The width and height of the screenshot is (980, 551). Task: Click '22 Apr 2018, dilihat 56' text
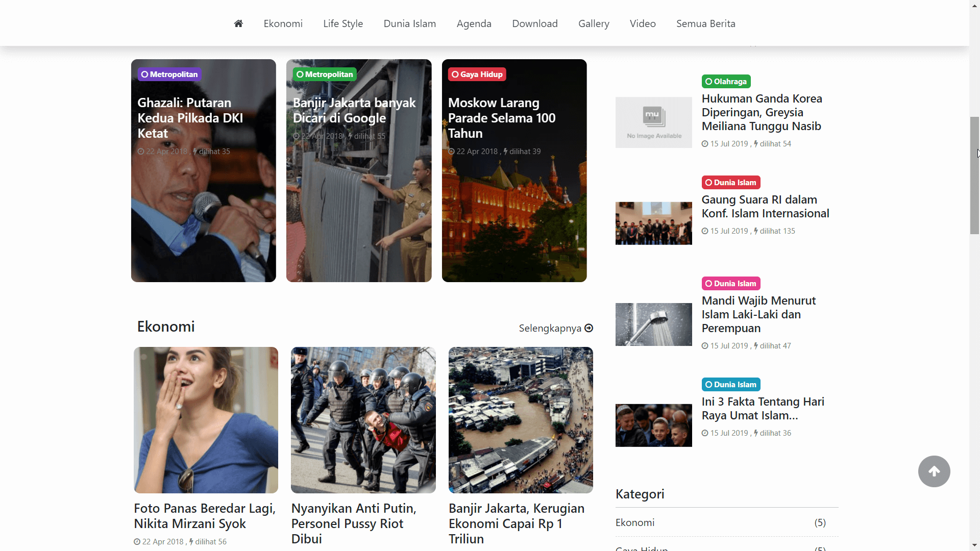click(180, 542)
